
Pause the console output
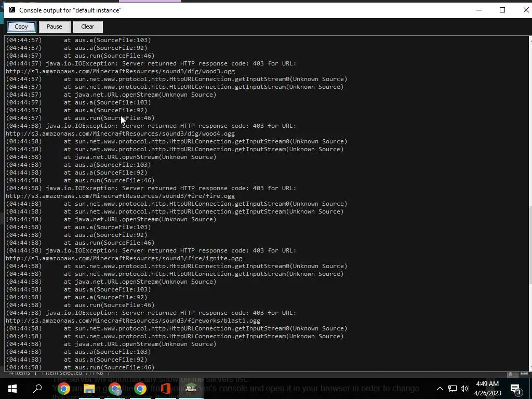click(54, 26)
